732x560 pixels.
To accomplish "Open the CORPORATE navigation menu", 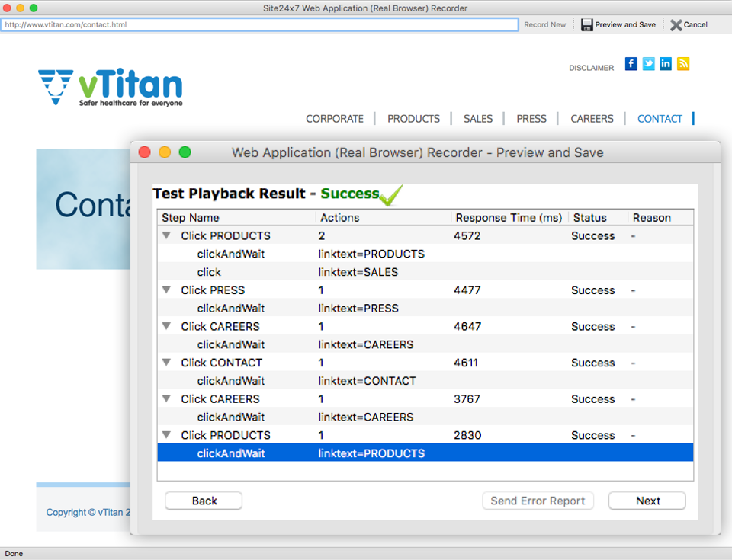I will pyautogui.click(x=335, y=119).
